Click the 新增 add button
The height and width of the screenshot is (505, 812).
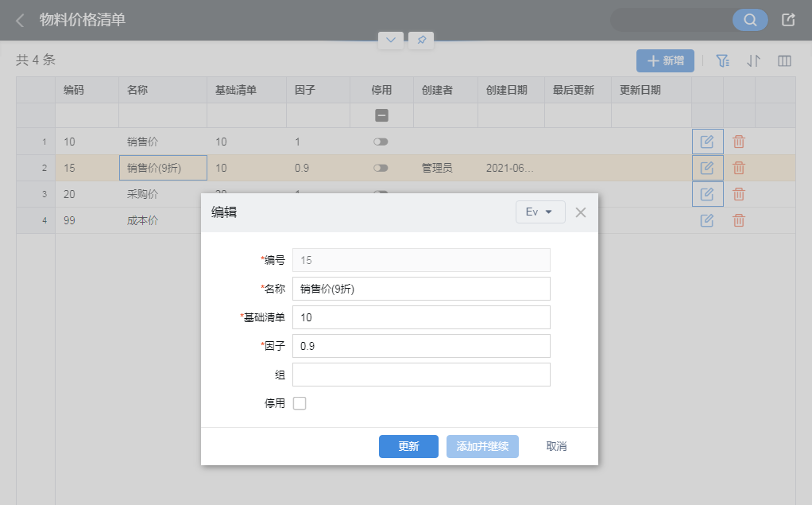[665, 60]
